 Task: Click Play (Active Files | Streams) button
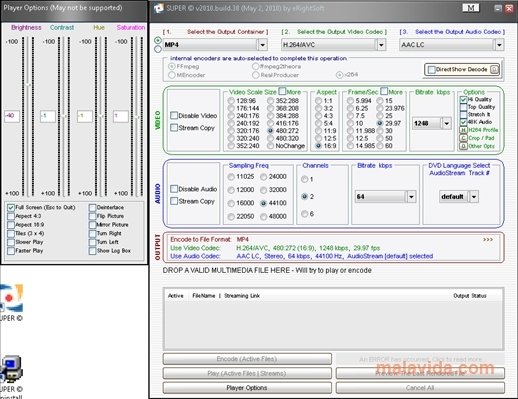(x=247, y=373)
